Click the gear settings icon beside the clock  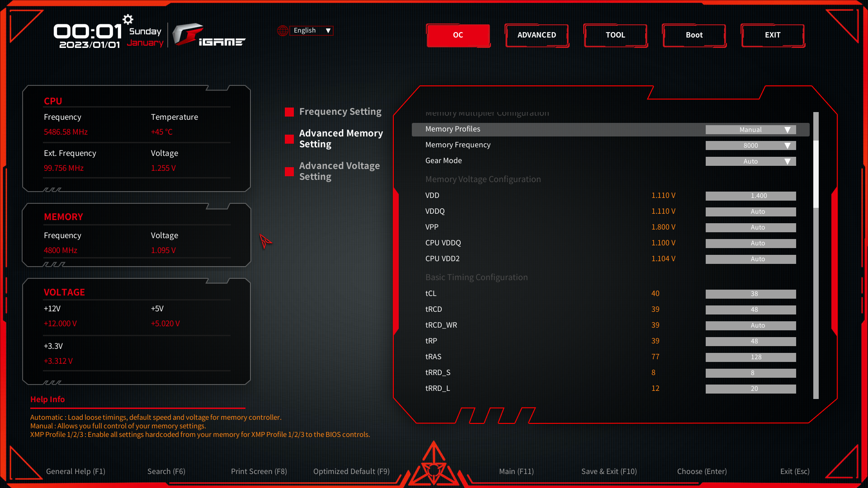point(127,19)
